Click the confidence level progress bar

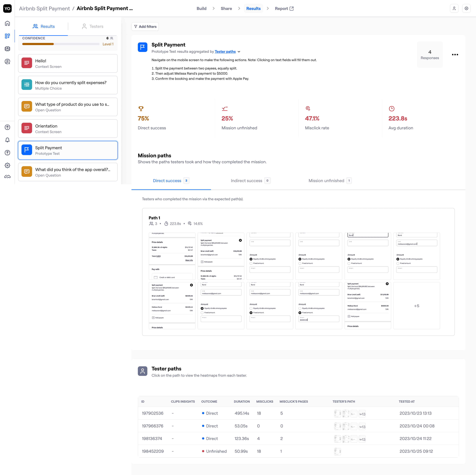tap(61, 44)
